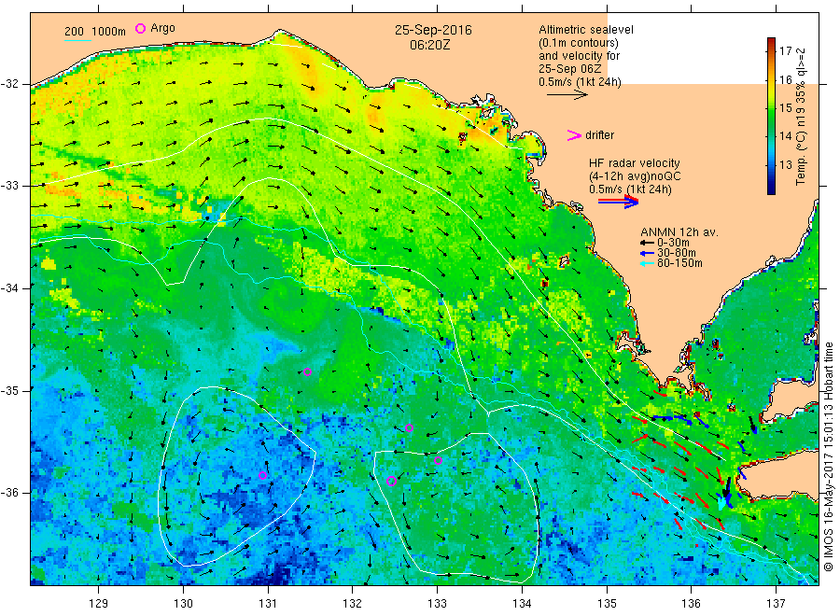Click the 'HF radar velocity' label

635,163
